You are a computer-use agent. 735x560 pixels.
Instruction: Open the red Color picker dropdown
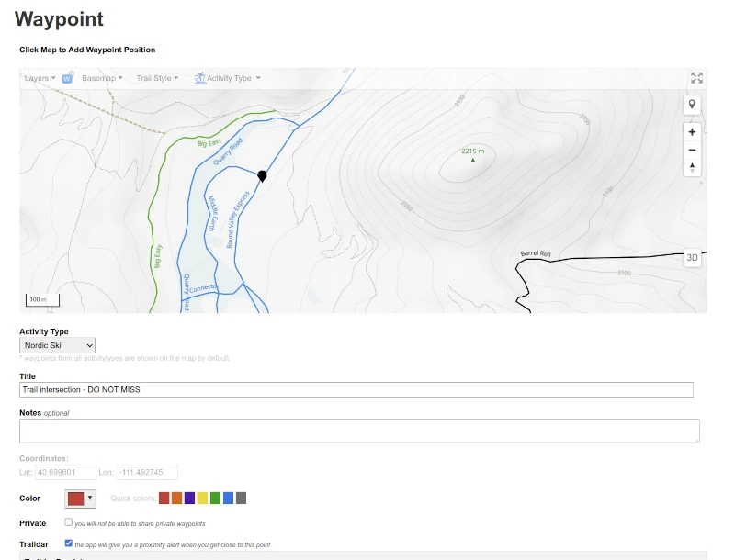point(80,498)
